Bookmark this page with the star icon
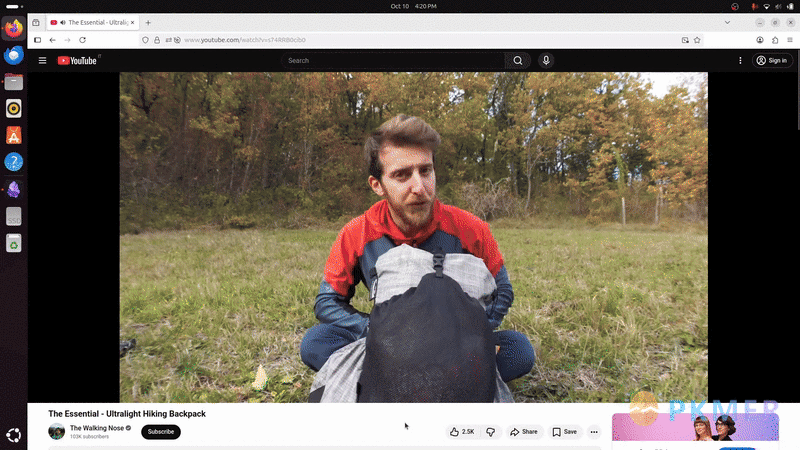Image resolution: width=800 pixels, height=450 pixels. 697,40
